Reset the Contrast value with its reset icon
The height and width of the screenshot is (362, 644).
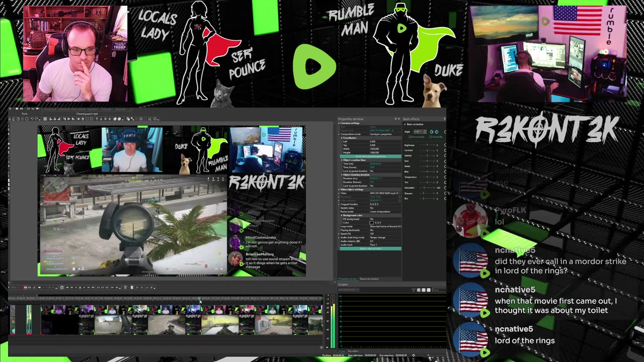(x=445, y=150)
